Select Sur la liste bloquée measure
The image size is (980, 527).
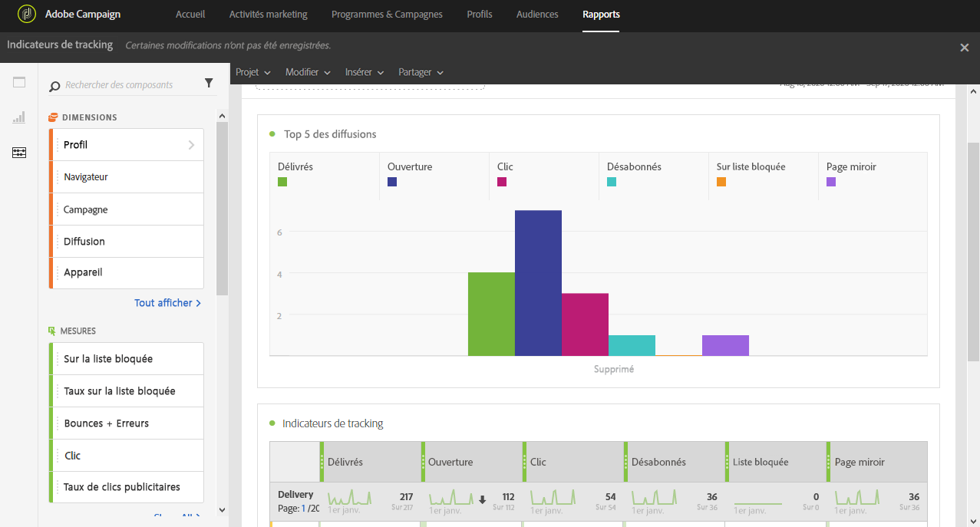(127, 359)
